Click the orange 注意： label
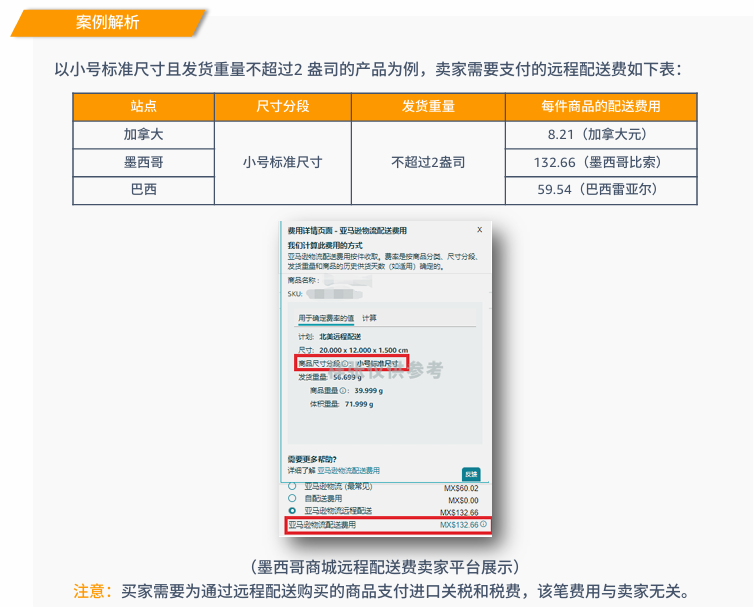This screenshot has height=607, width=754. tap(93, 591)
